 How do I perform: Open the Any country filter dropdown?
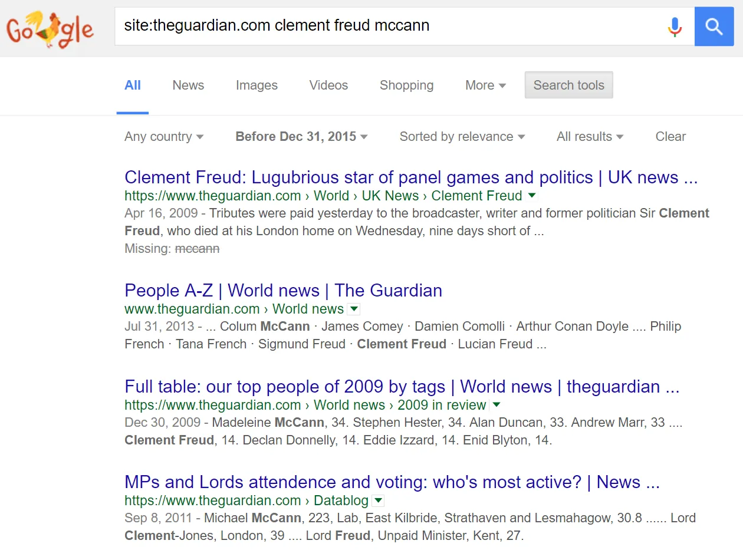click(x=164, y=136)
